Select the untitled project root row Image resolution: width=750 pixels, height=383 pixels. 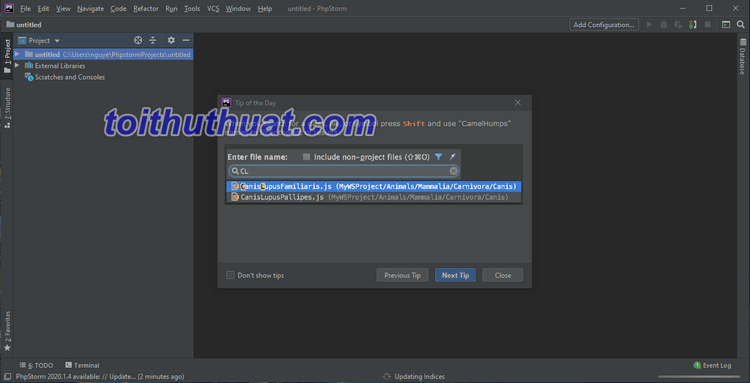pyautogui.click(x=103, y=54)
